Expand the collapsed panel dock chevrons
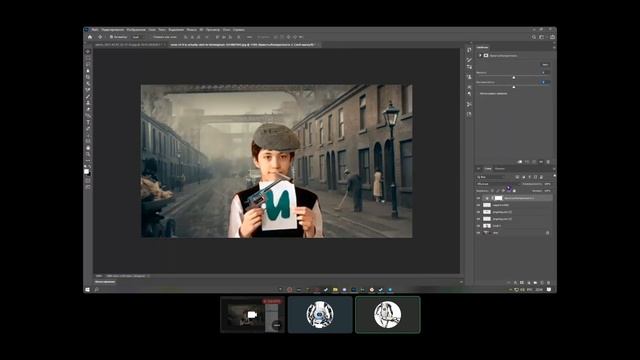 tap(471, 42)
